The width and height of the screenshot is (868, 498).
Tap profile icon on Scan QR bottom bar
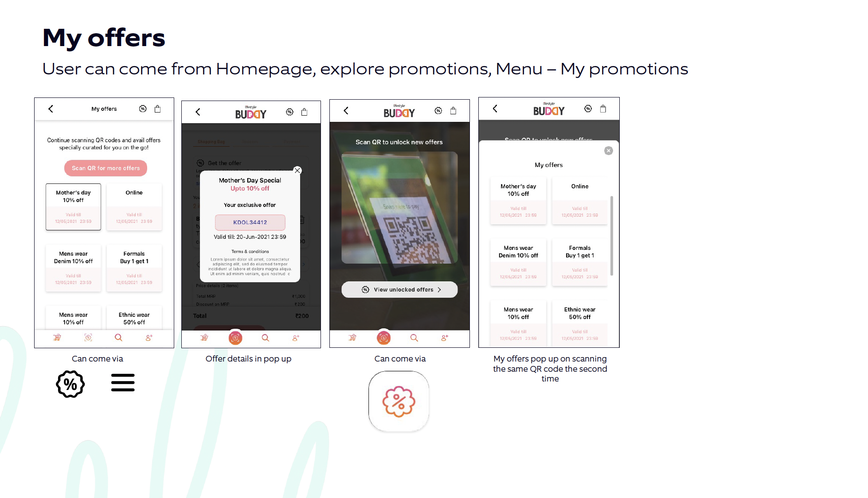point(445,338)
